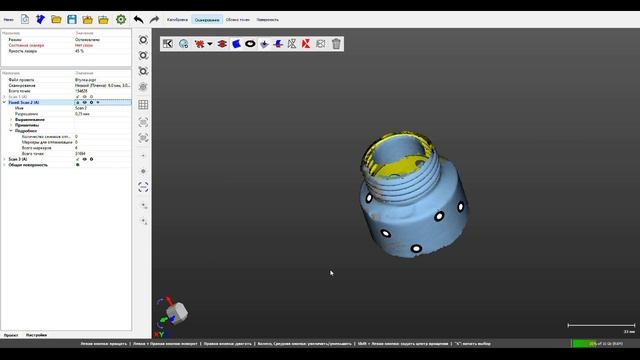640x360 pixels.
Task: Redo with the grey forward arrow
Action: [x=154, y=19]
